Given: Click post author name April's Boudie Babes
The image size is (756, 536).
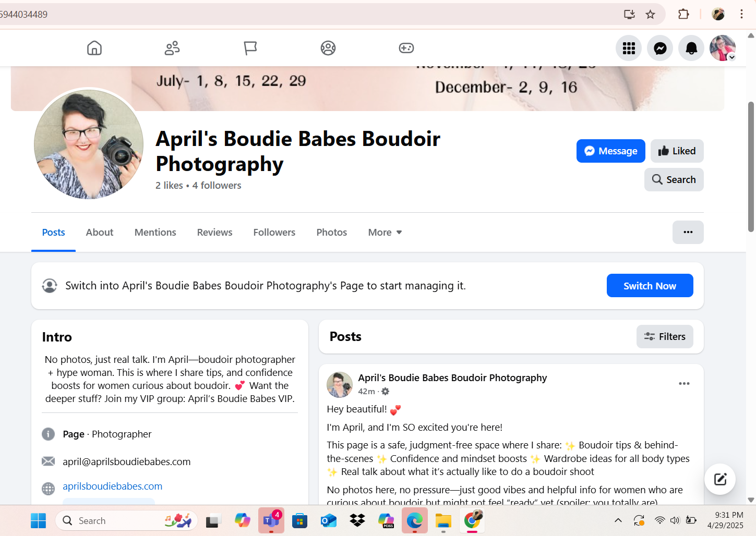Looking at the screenshot, I should tap(452, 377).
